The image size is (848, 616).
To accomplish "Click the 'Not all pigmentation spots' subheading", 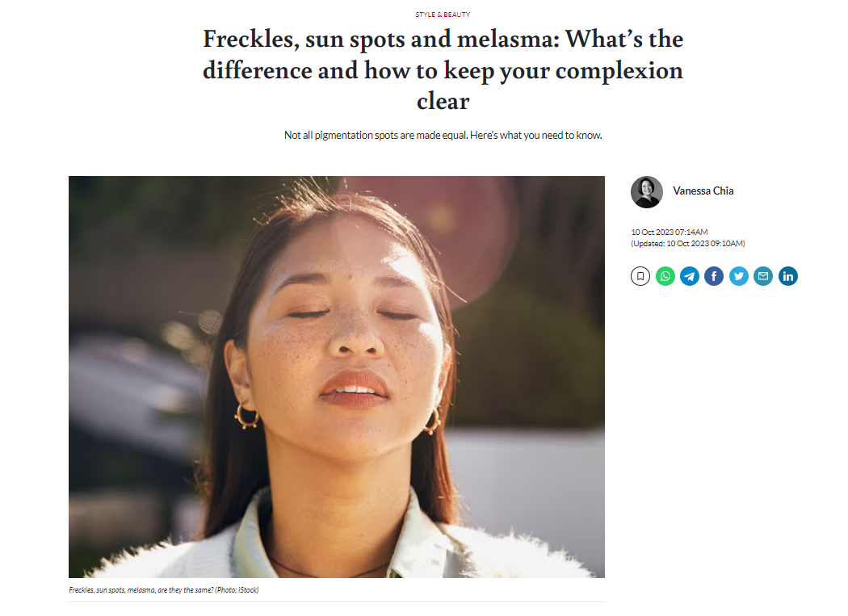I will tap(443, 135).
